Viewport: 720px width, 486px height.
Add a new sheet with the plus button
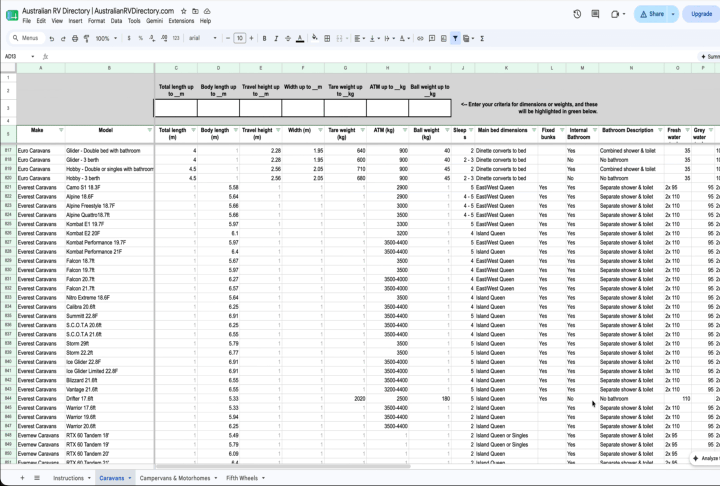tap(22, 478)
